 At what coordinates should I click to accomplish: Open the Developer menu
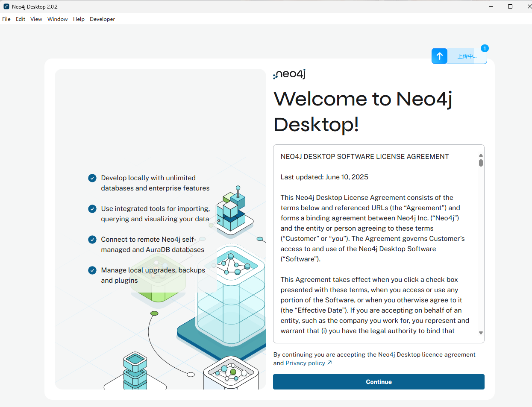point(102,19)
